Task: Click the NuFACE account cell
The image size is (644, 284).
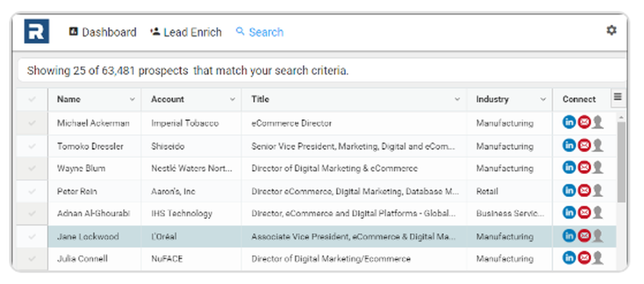Action: click(x=191, y=258)
